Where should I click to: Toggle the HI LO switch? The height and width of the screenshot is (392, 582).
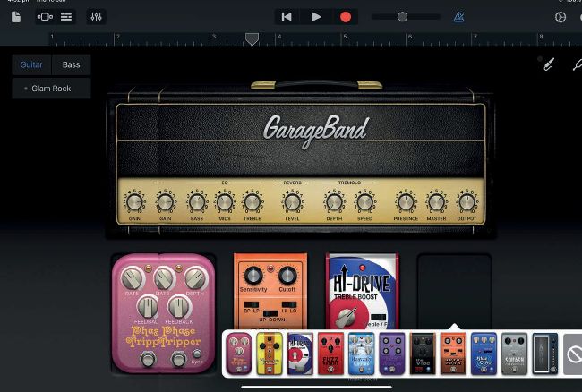click(289, 304)
